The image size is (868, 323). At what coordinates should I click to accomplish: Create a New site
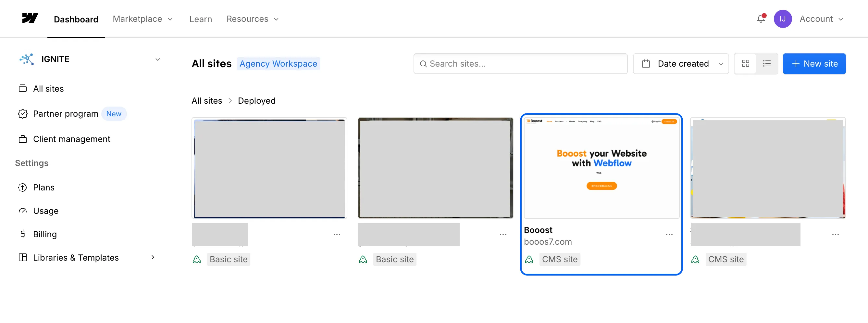(x=814, y=63)
